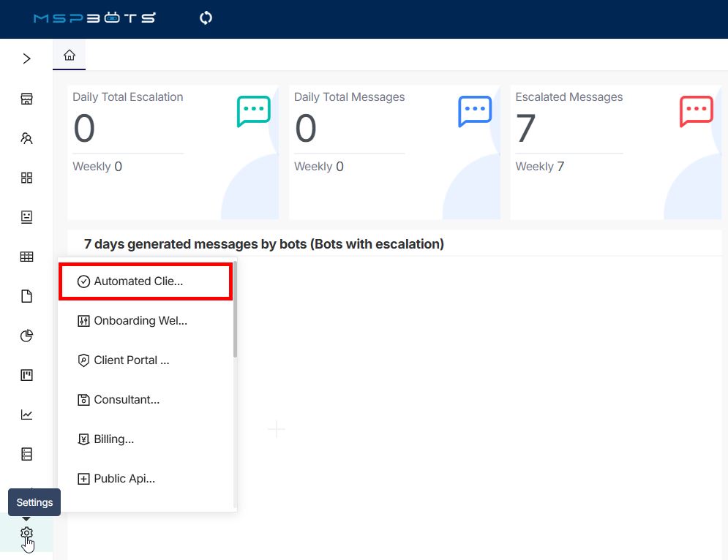
Task: Open the Apps grid icon in the sidebar
Action: point(27,178)
